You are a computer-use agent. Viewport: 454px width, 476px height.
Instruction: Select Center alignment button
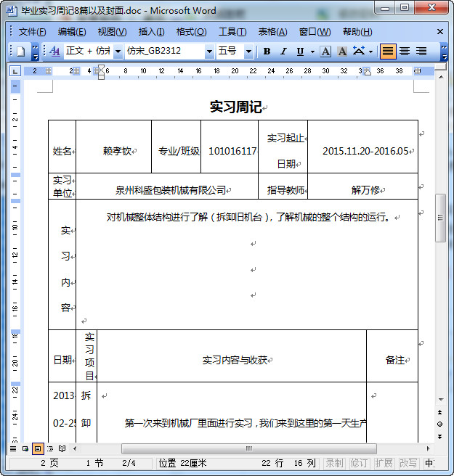[405, 52]
